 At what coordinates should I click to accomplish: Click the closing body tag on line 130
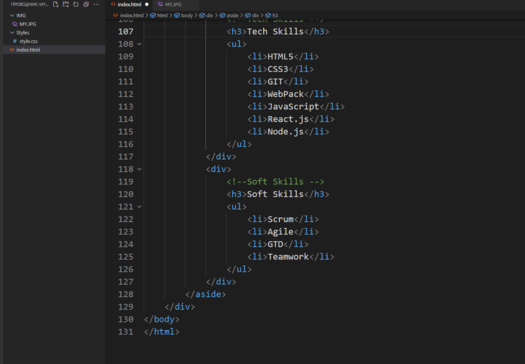coord(162,319)
